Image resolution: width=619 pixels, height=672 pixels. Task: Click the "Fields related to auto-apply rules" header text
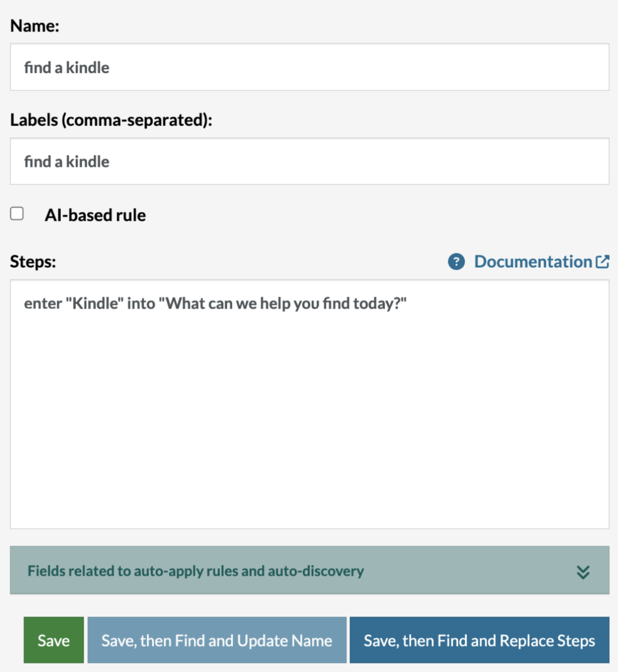(x=196, y=571)
